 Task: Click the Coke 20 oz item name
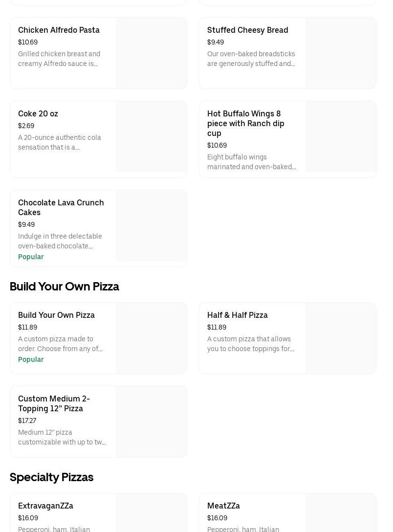38,114
